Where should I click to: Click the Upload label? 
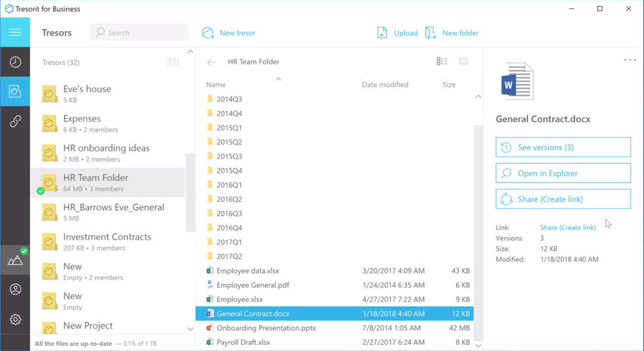[x=406, y=33]
